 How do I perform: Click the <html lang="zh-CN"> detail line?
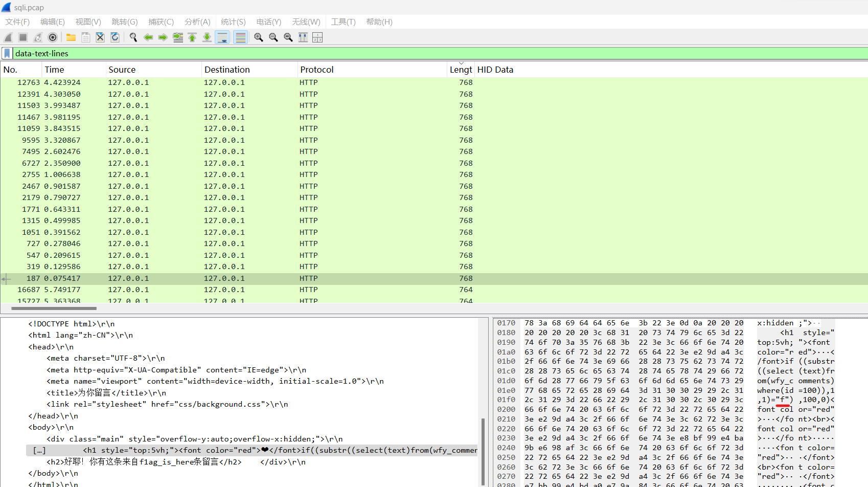point(80,335)
